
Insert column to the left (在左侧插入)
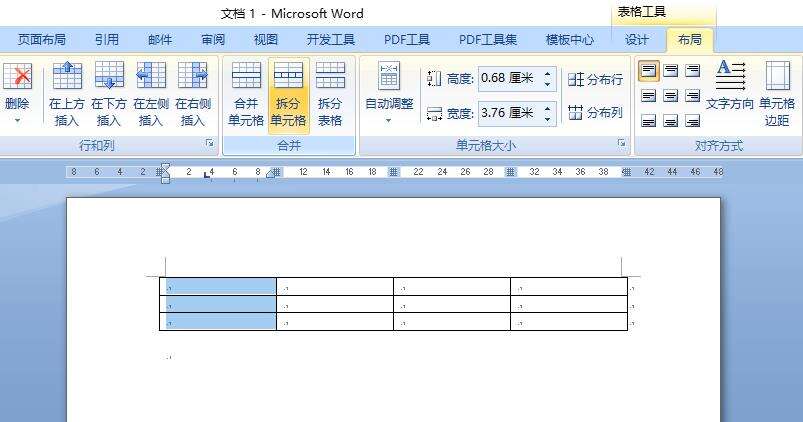coord(151,93)
